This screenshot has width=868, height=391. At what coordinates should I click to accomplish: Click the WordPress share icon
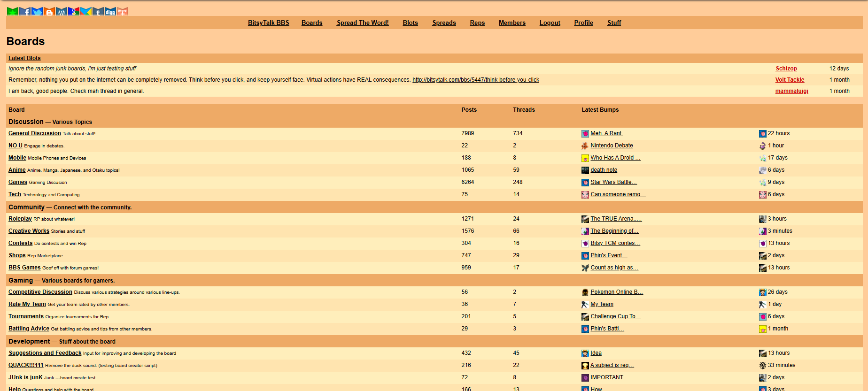pos(62,11)
